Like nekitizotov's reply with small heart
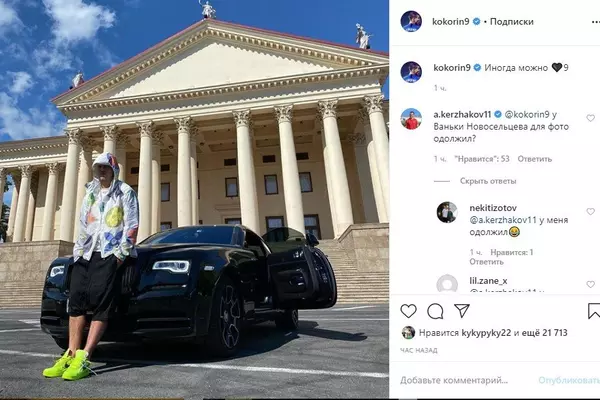 pos(590,212)
